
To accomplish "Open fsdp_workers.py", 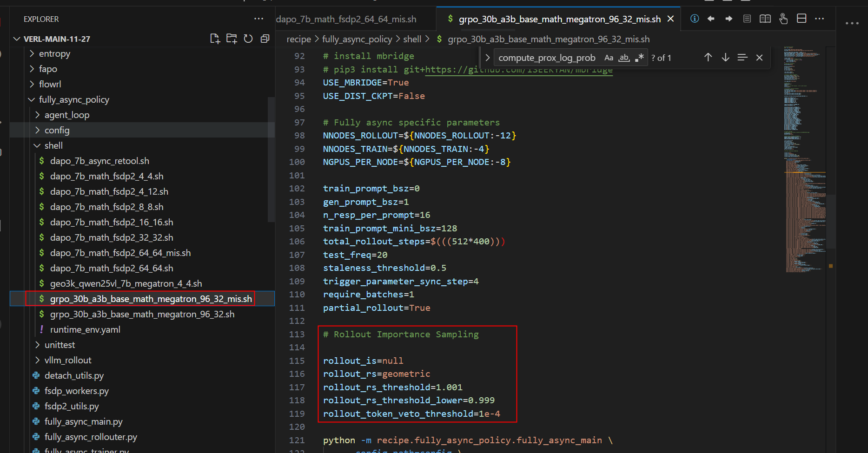I will 76,391.
